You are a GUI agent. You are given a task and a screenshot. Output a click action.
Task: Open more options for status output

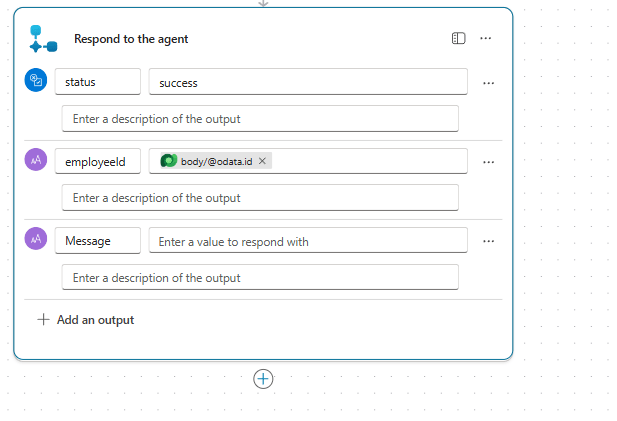click(x=488, y=83)
